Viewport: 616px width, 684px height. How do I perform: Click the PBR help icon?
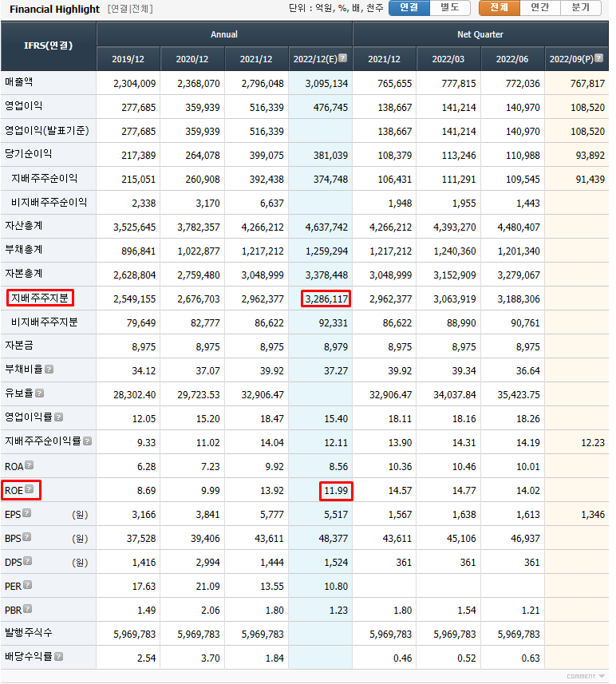(28, 610)
